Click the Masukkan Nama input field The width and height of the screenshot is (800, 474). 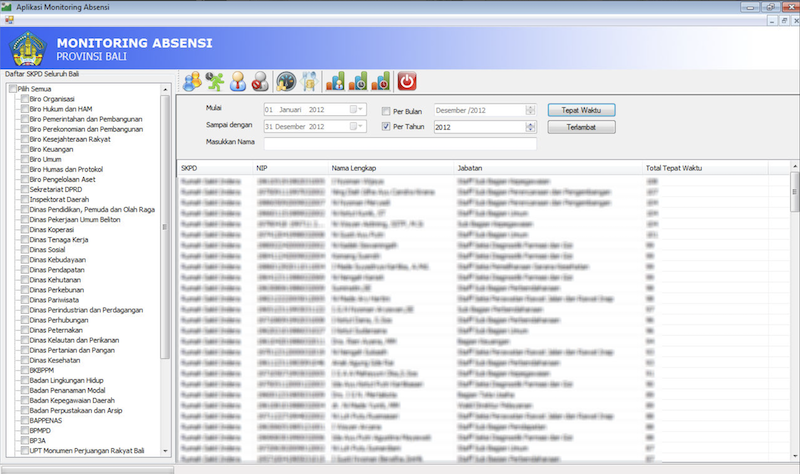(400, 144)
